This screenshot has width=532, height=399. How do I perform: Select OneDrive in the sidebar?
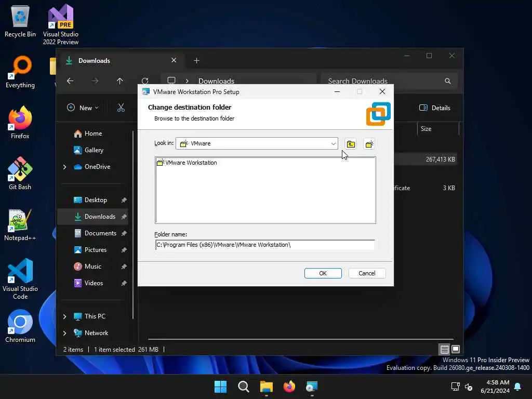(92, 167)
